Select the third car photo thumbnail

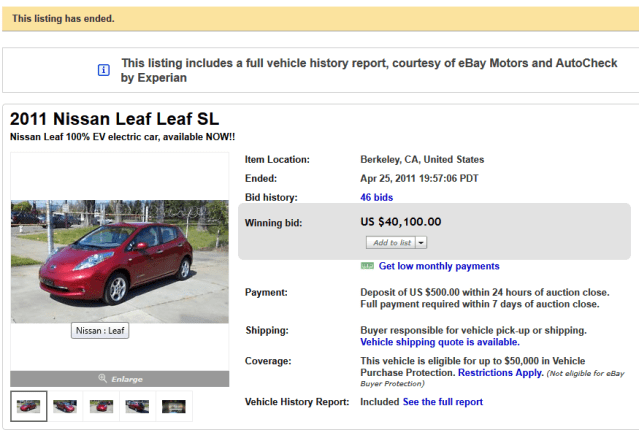[x=101, y=406]
